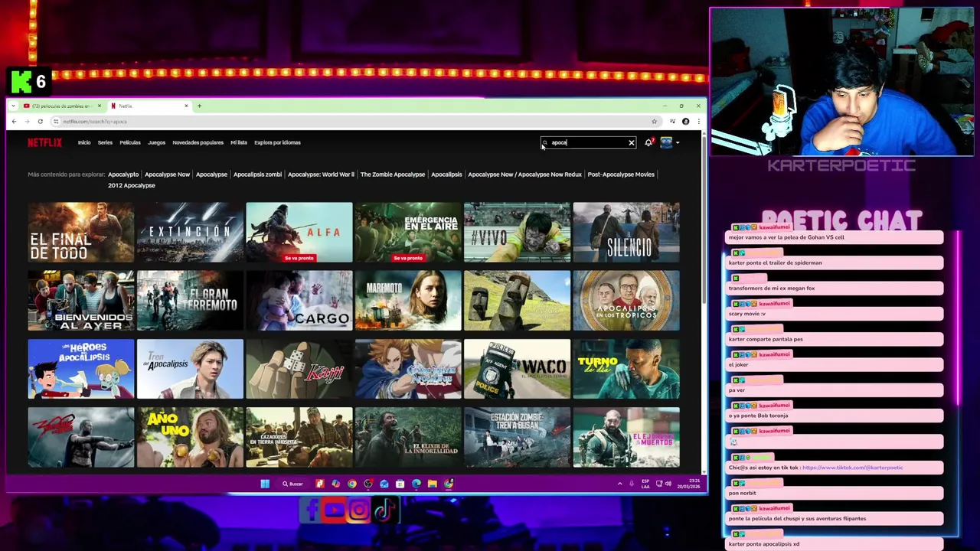
Task: Click the 2012 Apocalypse suggestion
Action: coord(131,185)
